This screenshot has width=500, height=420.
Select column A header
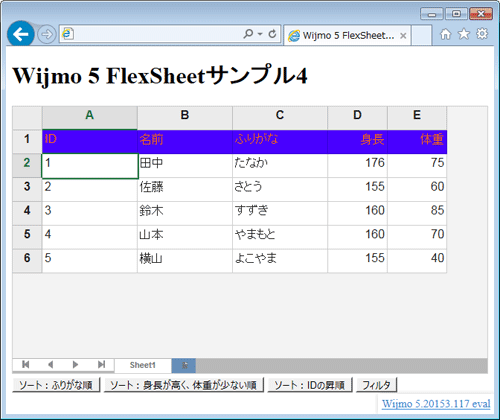(x=90, y=118)
